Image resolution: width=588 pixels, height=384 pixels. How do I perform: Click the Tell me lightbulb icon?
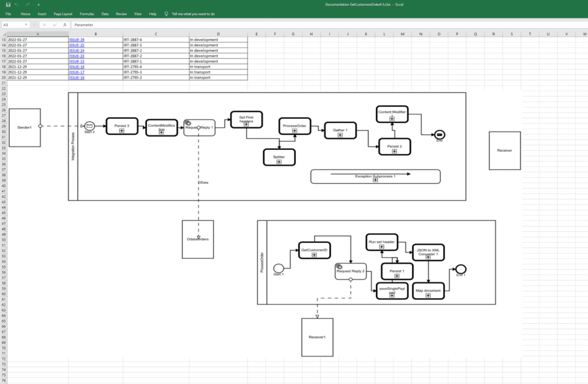(x=166, y=14)
